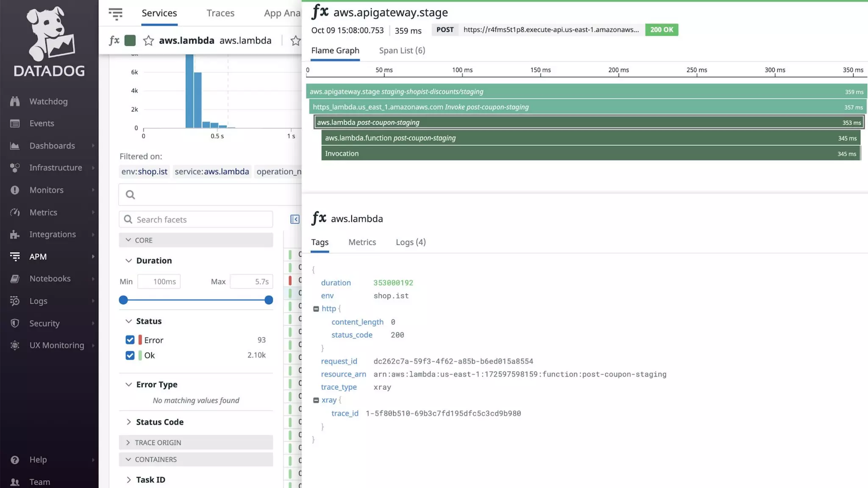868x488 pixels.
Task: Click the UX Monitoring icon
Action: 15,345
